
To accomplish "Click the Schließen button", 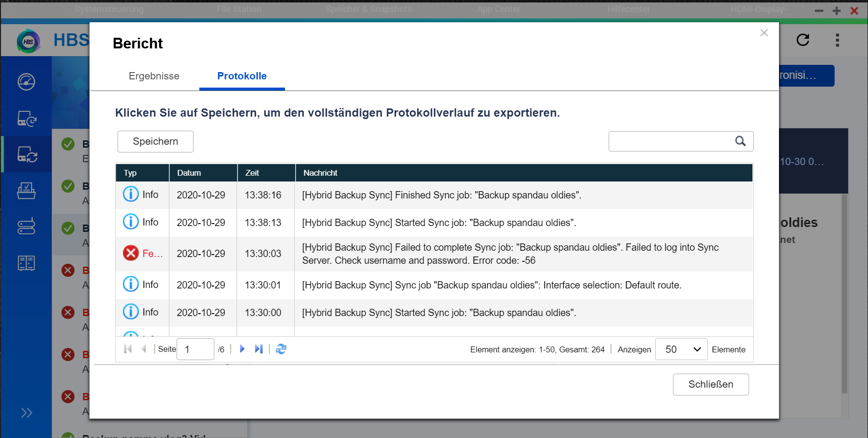I will (711, 384).
